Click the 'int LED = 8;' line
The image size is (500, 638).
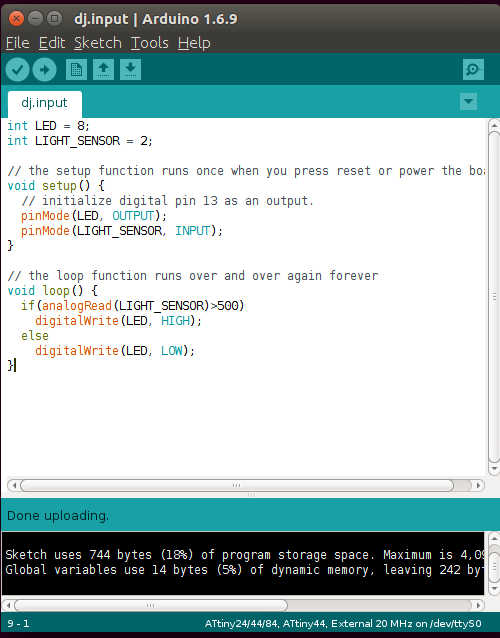[x=48, y=126]
